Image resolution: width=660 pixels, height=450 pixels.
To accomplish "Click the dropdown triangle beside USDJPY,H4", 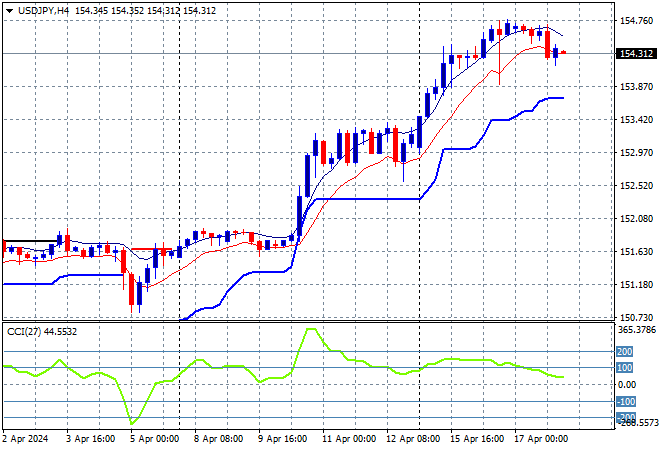I will pos(9,9).
